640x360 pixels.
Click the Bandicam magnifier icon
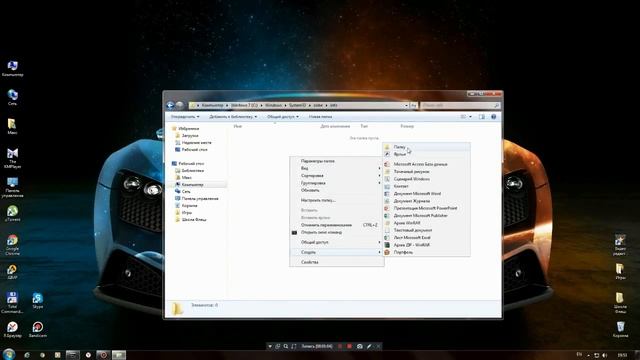point(286,346)
